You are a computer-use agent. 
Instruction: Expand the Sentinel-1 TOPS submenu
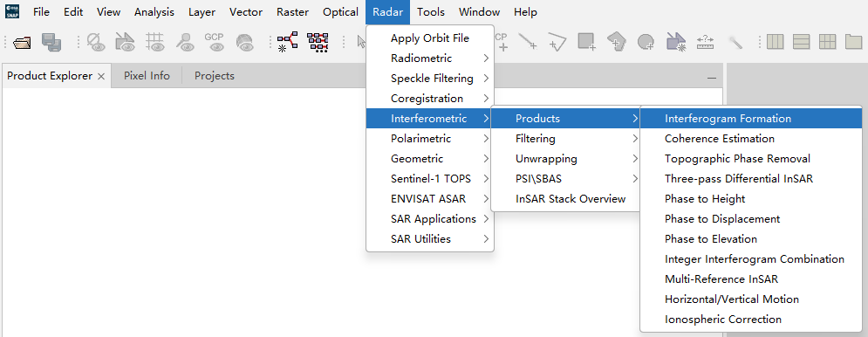pyautogui.click(x=430, y=178)
